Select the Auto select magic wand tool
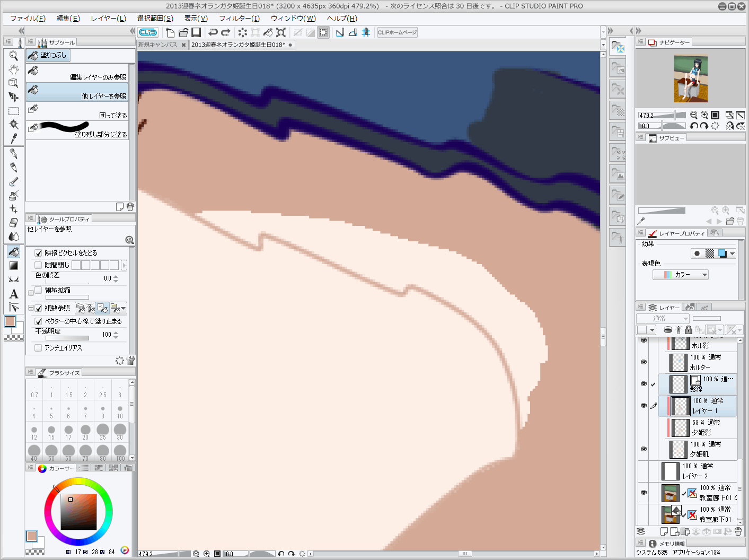 (14, 125)
